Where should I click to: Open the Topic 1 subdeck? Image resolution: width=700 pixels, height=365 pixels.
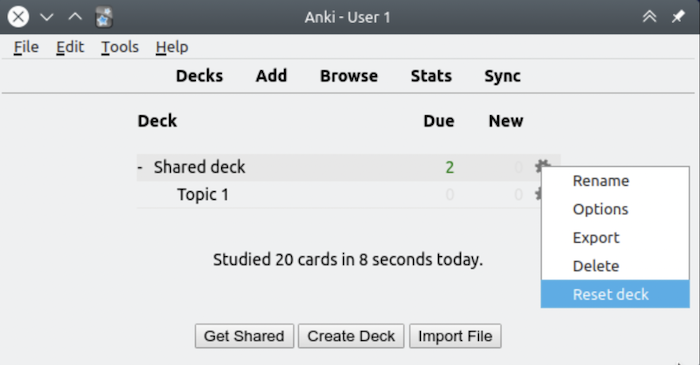pos(203,195)
